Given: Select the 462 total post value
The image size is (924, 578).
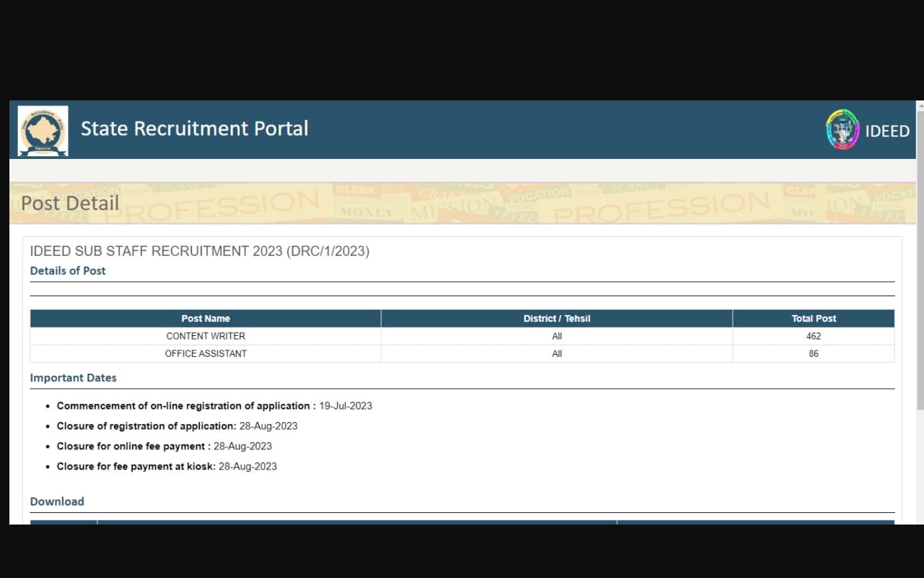Looking at the screenshot, I should [814, 336].
